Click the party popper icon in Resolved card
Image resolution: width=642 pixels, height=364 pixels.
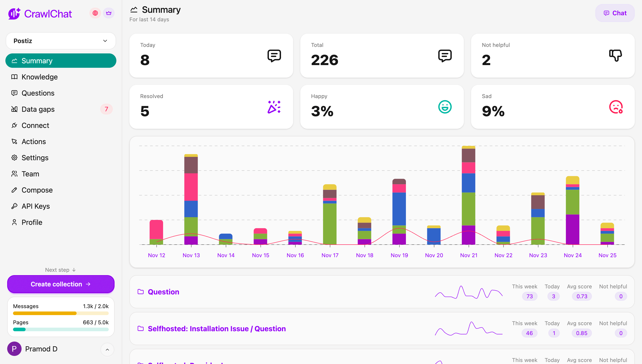pyautogui.click(x=274, y=107)
